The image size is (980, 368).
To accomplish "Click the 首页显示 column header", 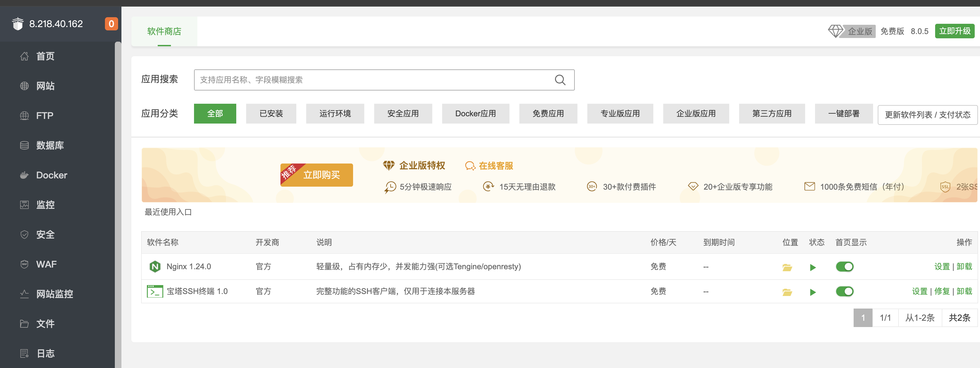I will pos(851,242).
